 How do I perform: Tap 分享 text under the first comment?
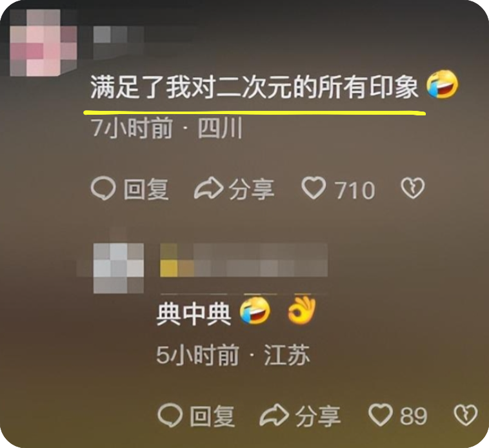[x=252, y=189]
